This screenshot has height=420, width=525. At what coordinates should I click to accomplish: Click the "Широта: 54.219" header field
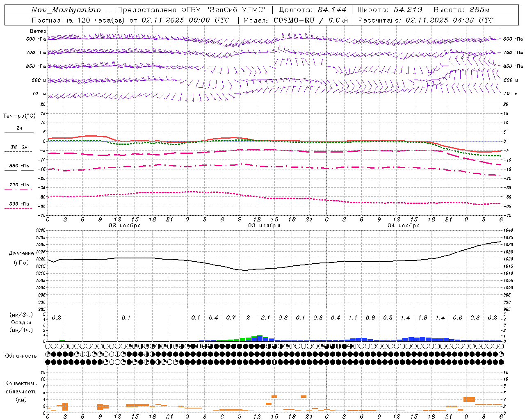pyautogui.click(x=390, y=10)
